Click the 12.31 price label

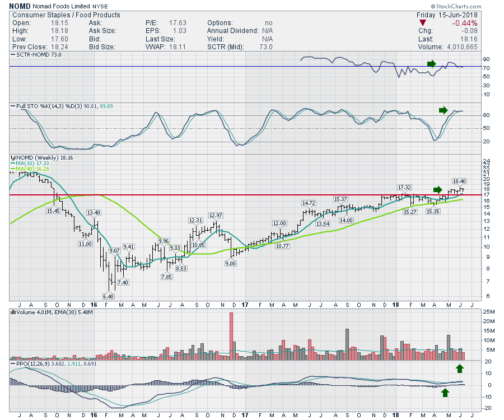[196, 221]
